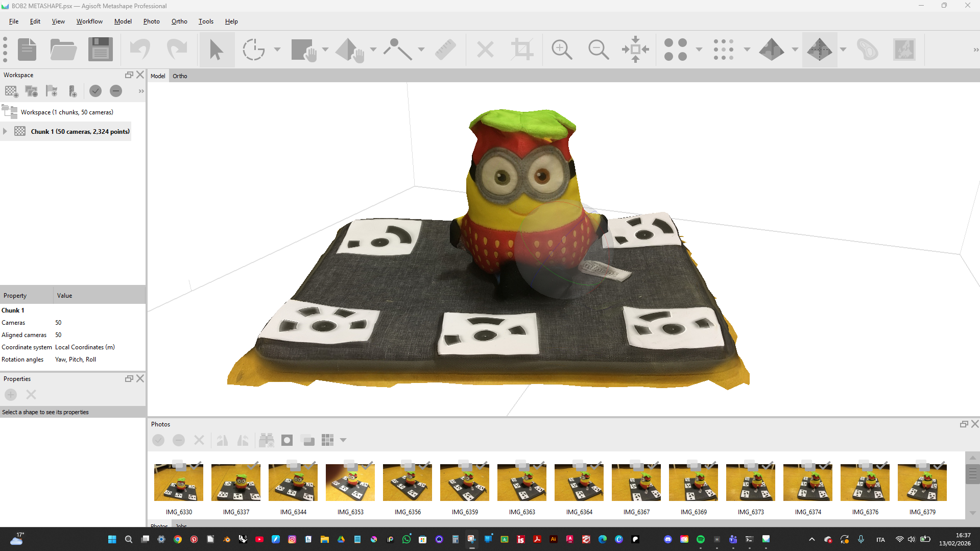This screenshot has width=980, height=551.
Task: Click the Add Marker flag icon in Workspace
Action: pyautogui.click(x=51, y=91)
